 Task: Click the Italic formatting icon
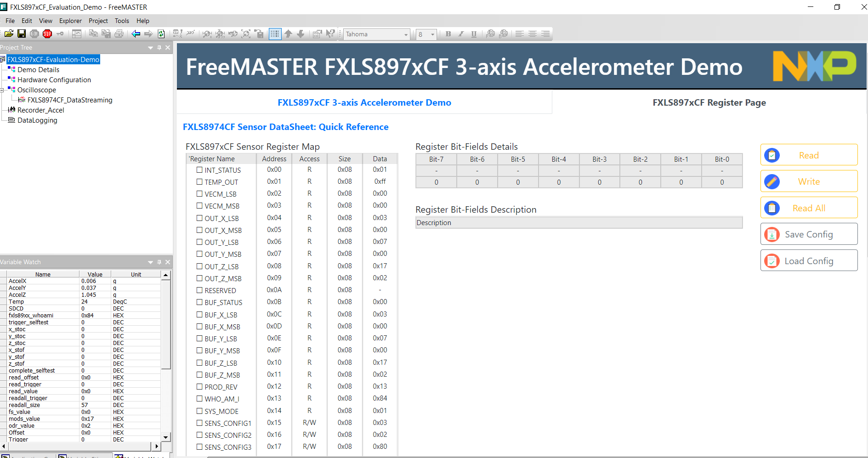click(461, 34)
